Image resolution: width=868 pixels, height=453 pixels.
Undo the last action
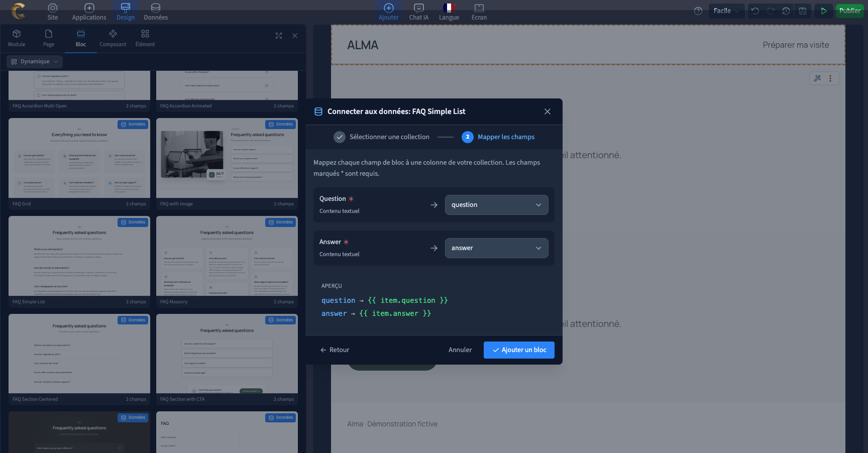click(755, 11)
